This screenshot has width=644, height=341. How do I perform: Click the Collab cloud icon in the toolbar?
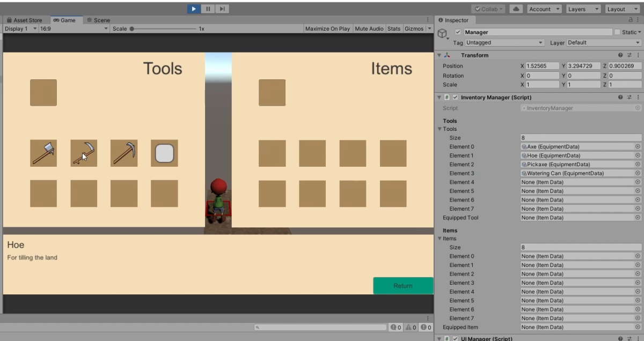[x=515, y=9]
